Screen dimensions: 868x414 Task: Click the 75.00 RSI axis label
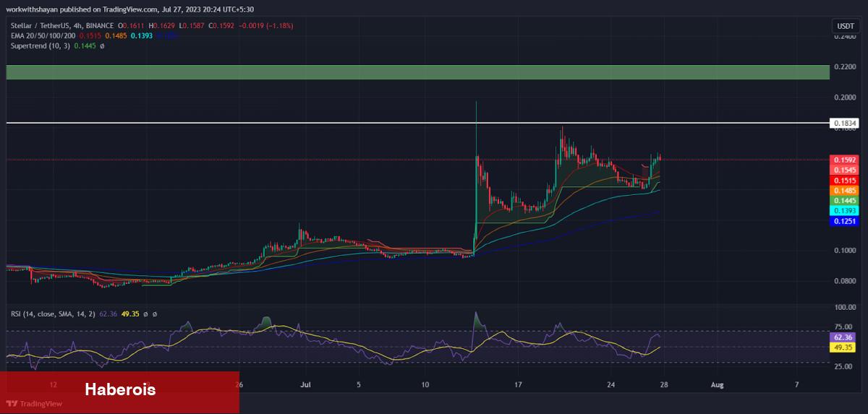[x=845, y=327]
